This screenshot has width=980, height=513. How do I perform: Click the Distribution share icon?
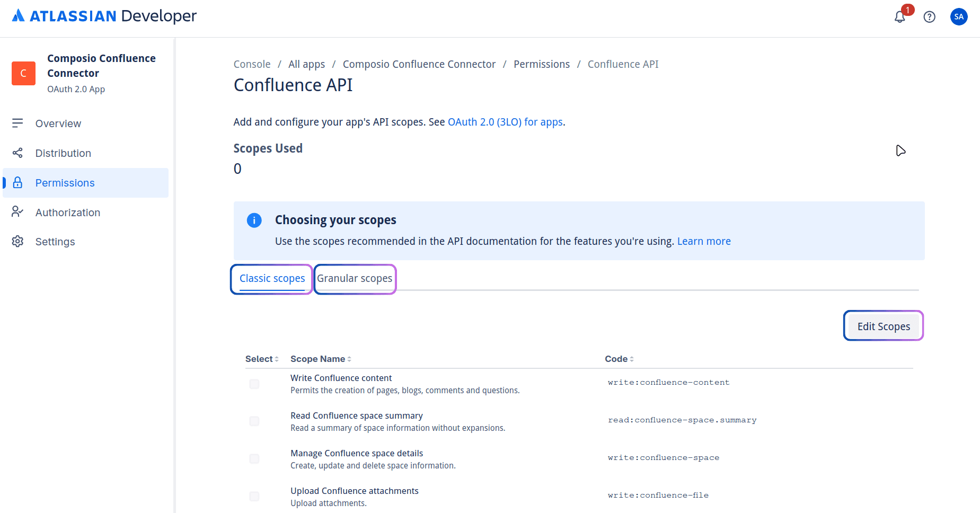pyautogui.click(x=17, y=153)
